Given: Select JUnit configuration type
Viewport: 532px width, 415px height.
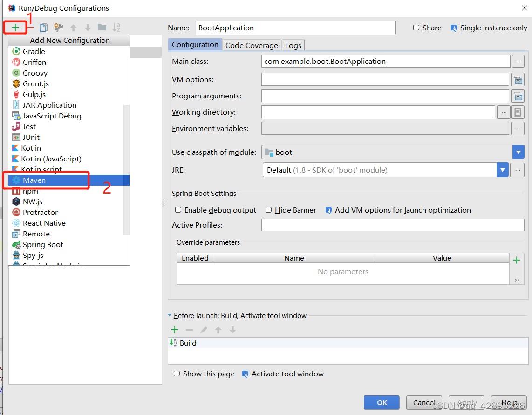Looking at the screenshot, I should point(69,137).
